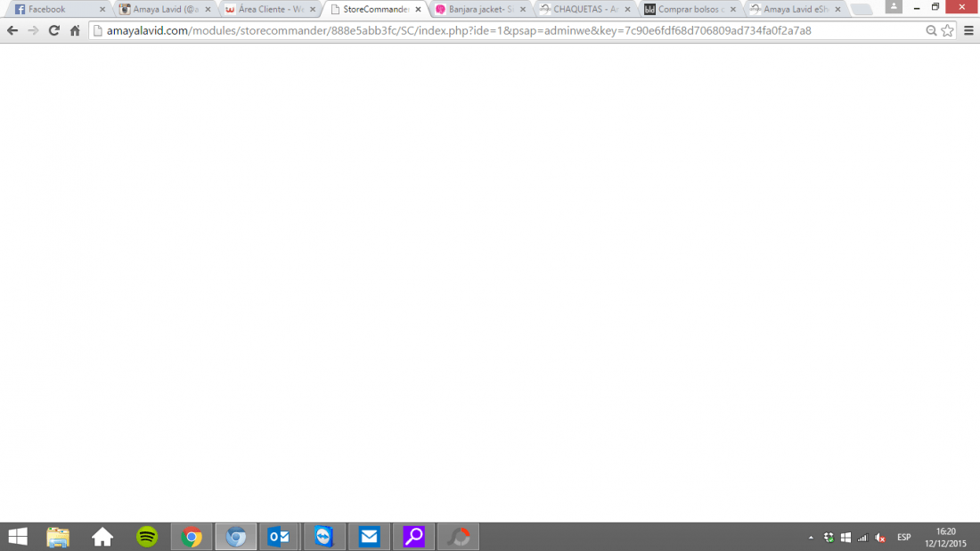Close the Comprar bolsos tab
This screenshot has height=551, width=980.
click(733, 10)
